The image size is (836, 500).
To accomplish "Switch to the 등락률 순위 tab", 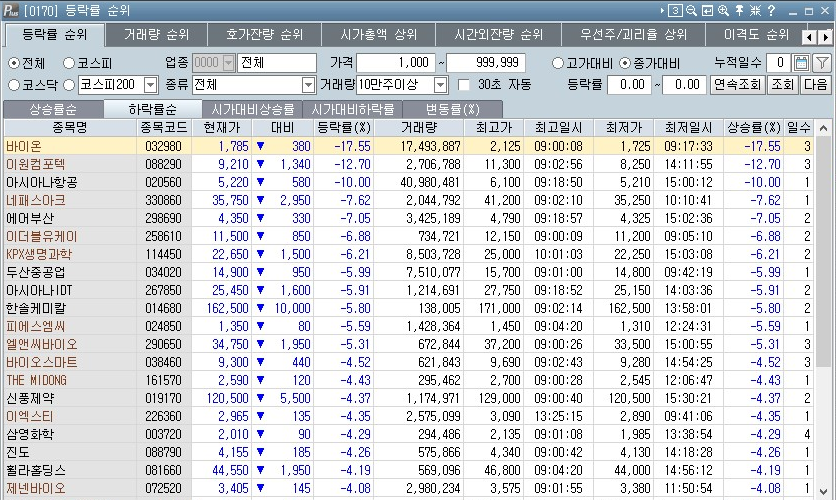I will 54,35.
